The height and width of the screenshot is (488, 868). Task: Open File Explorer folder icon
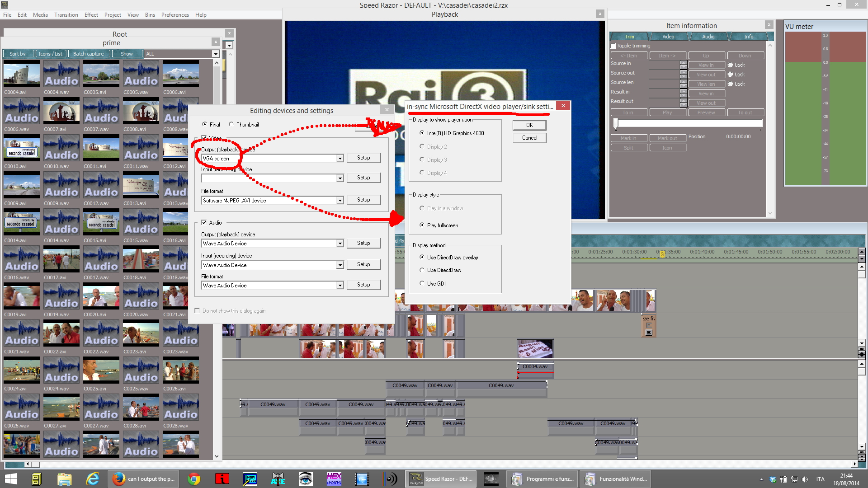coord(64,479)
